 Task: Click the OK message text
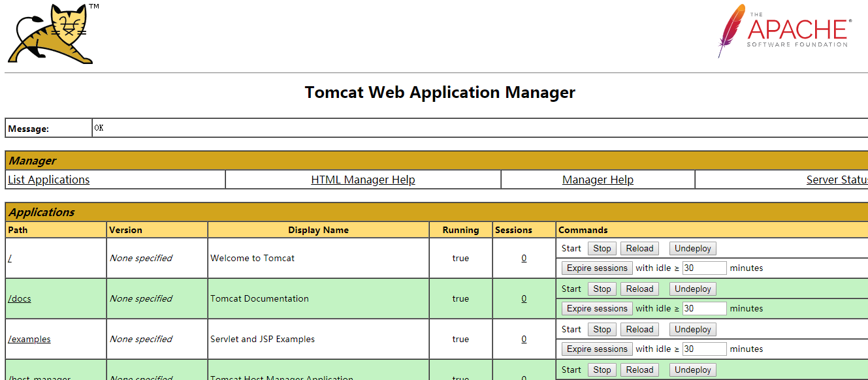pos(99,128)
